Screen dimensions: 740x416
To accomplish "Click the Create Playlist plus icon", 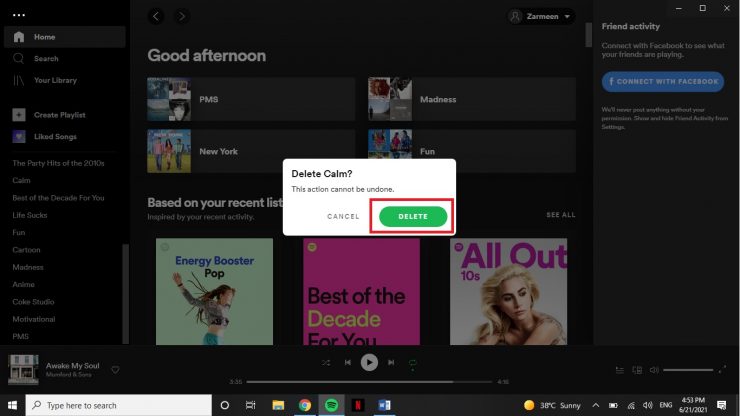I will point(19,115).
